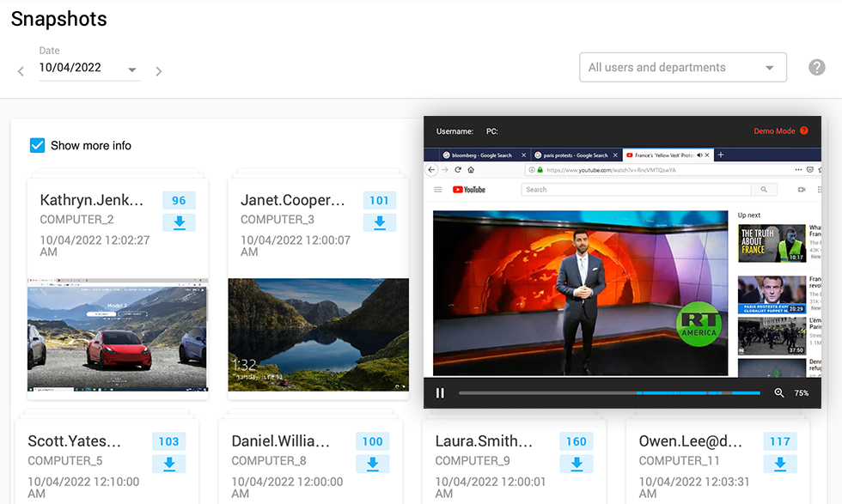Click the Kathryn.Jenk... username
This screenshot has height=504, width=842.
coord(92,200)
